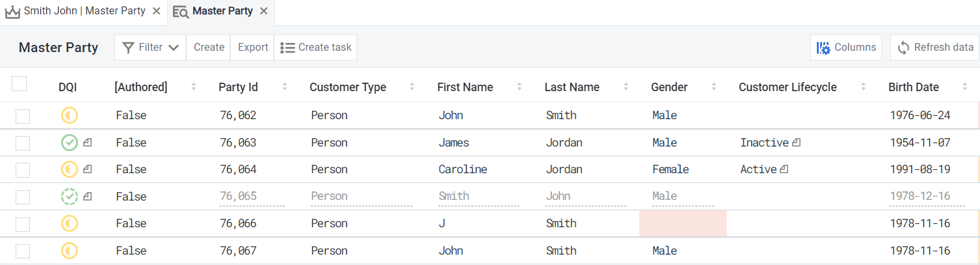Click the green DQI checkmark icon for James Jordan

[70, 143]
